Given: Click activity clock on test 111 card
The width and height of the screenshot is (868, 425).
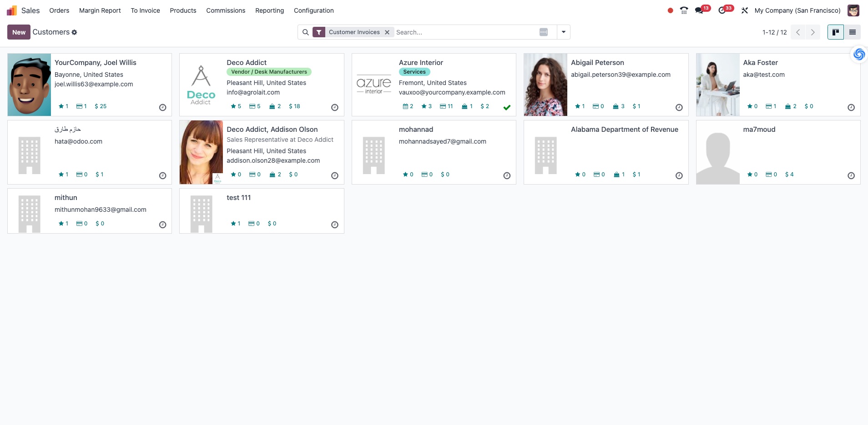Looking at the screenshot, I should (x=335, y=225).
